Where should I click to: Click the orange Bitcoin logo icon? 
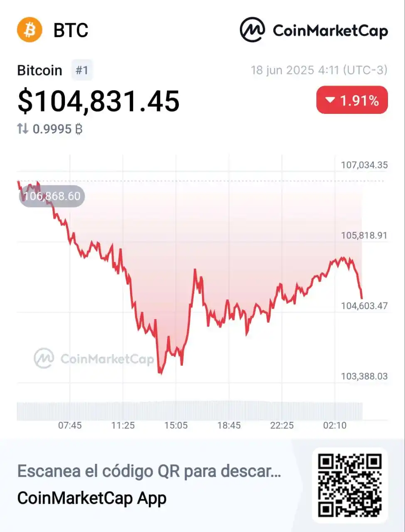pyautogui.click(x=30, y=30)
